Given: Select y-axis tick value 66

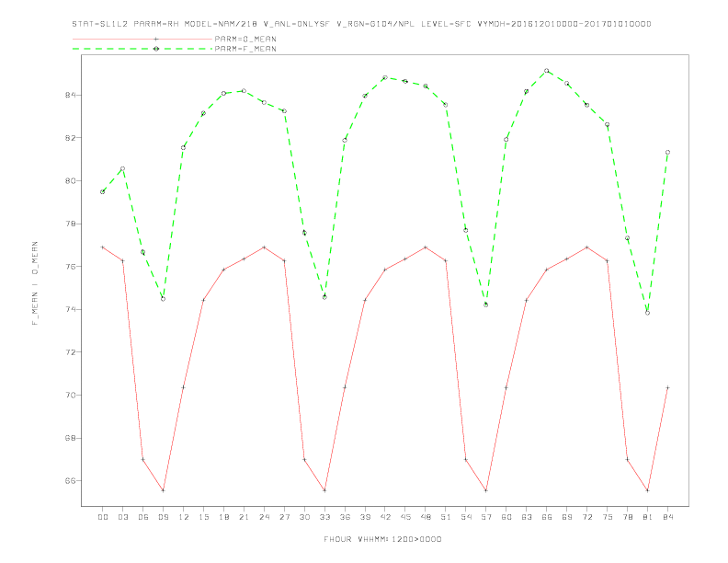Looking at the screenshot, I should [x=70, y=481].
